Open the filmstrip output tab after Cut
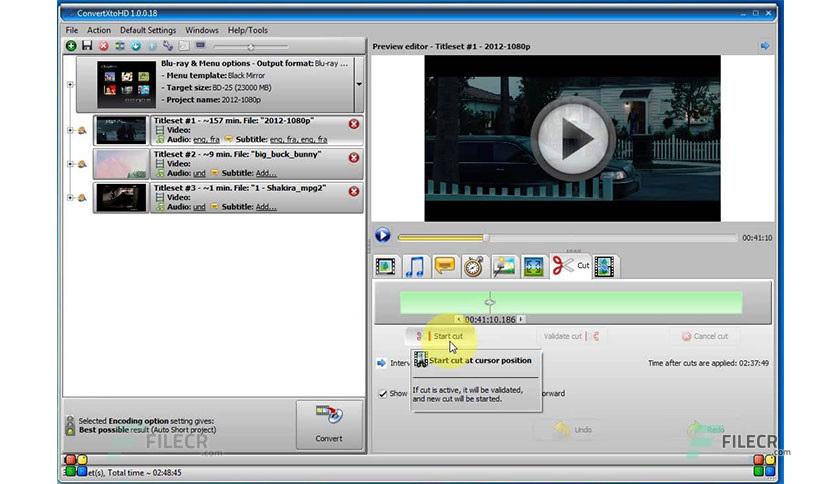This screenshot has height=484, width=836. pyautogui.click(x=604, y=266)
